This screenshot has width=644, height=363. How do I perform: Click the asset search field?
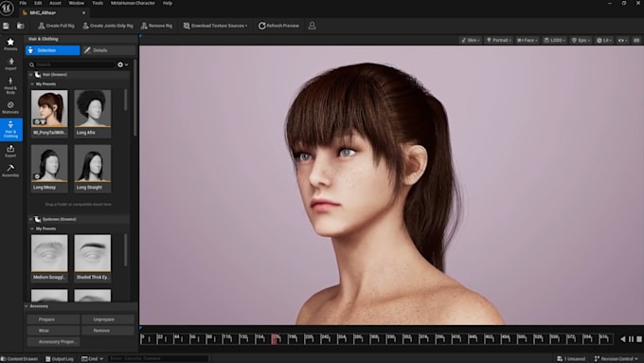click(72, 64)
